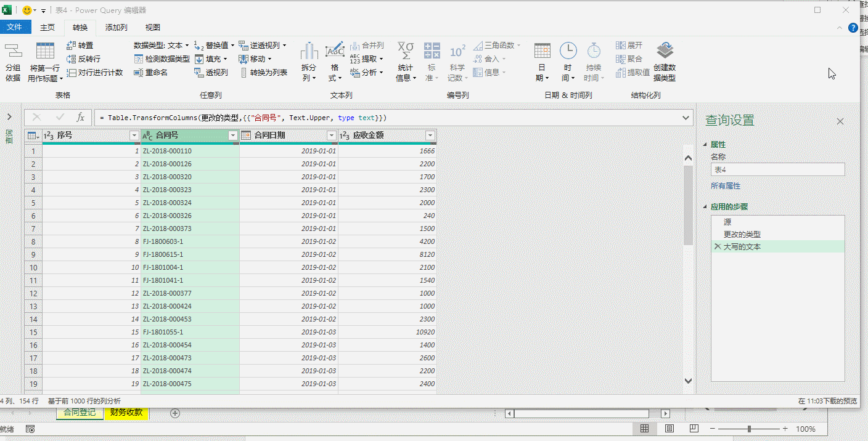
Task: Open the Scientific (科学记数) tool
Action: pyautogui.click(x=457, y=63)
